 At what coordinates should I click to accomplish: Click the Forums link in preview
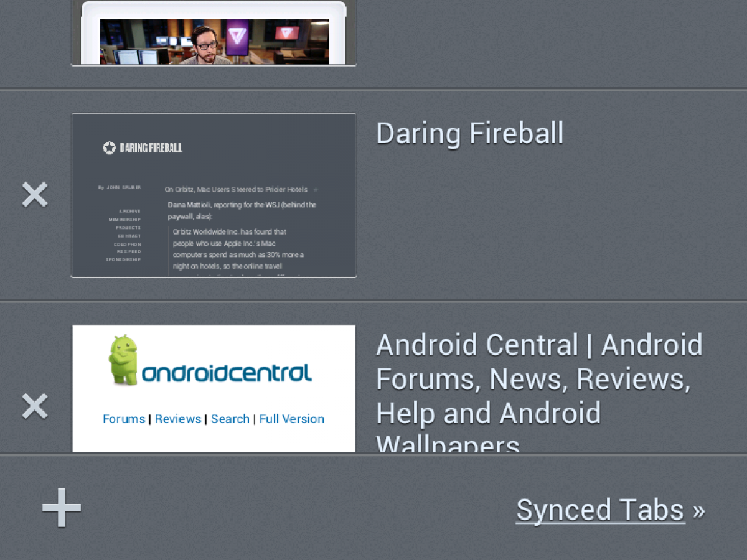124,419
